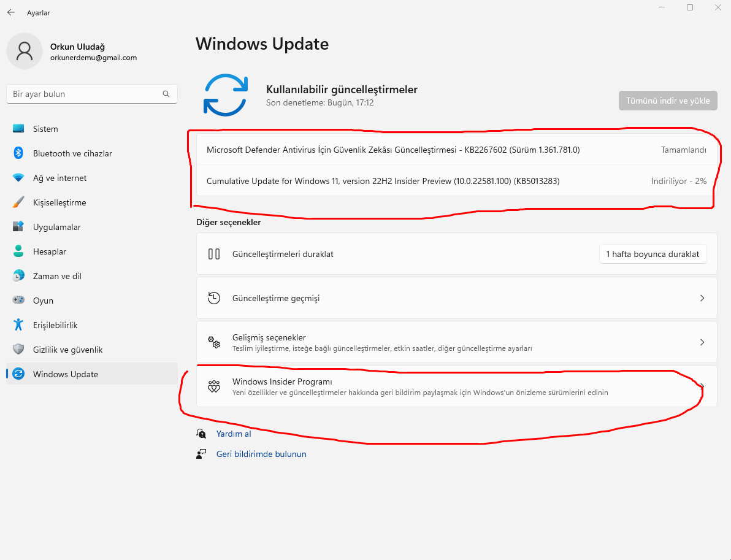Open Uygulamalar settings page
This screenshot has width=731, height=560.
pos(92,226)
